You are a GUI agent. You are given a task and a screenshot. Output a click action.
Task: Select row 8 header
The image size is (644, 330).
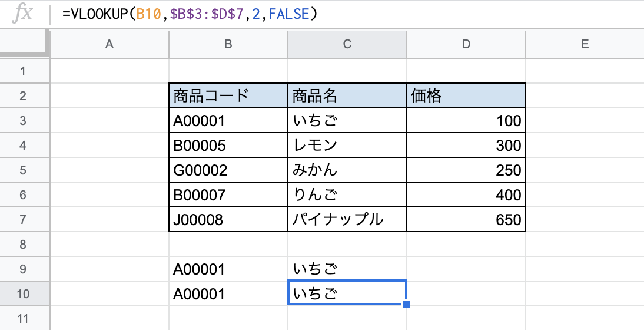pyautogui.click(x=25, y=244)
